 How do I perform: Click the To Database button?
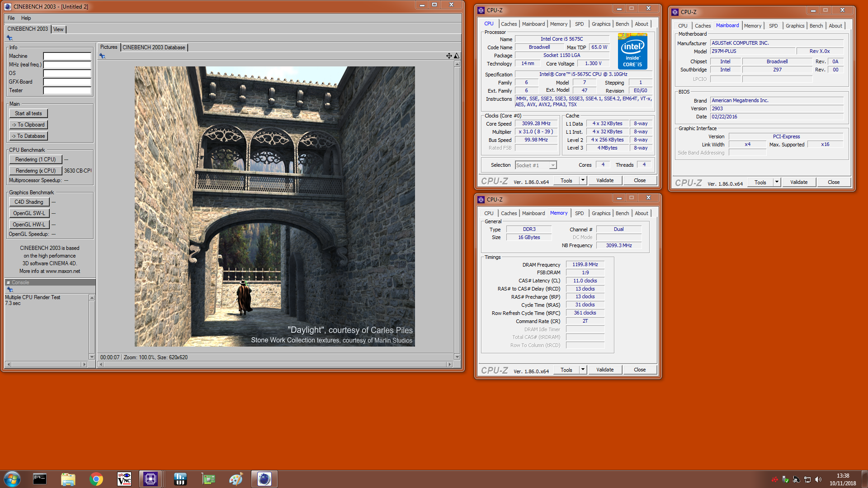tap(28, 136)
